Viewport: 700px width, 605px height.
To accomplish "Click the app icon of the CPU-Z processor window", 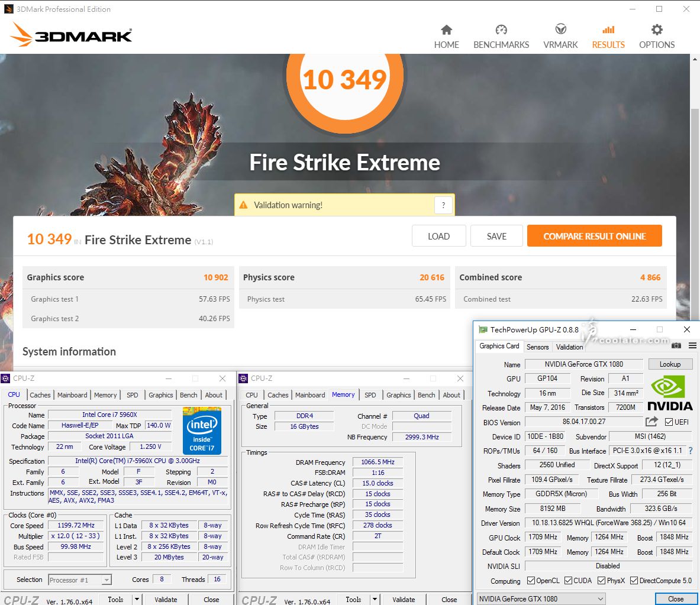I will click(5, 378).
